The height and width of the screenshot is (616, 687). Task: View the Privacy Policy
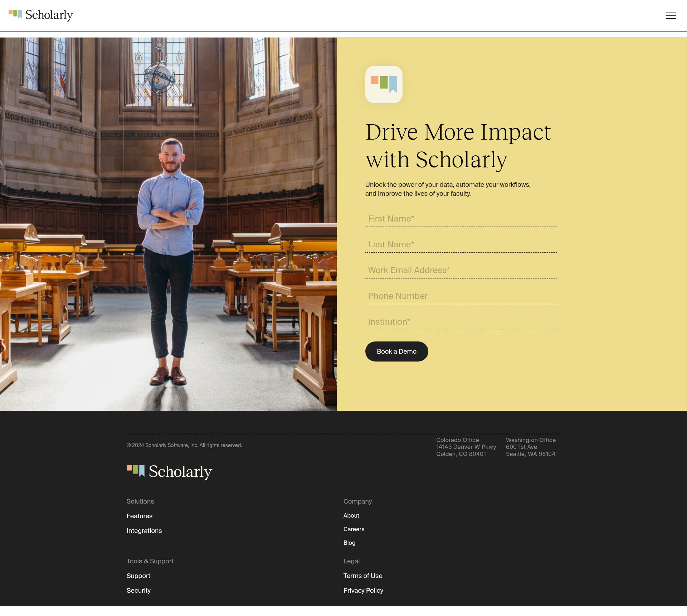point(363,591)
